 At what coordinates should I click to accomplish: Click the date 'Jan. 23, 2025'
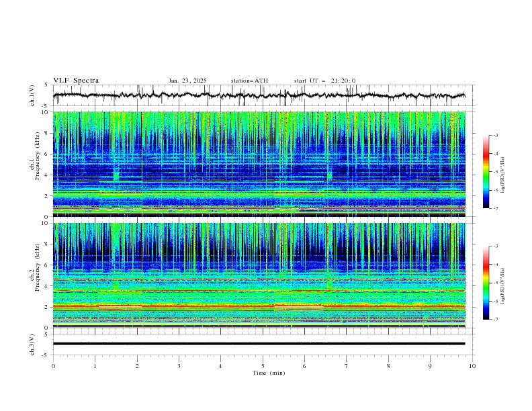(x=187, y=81)
